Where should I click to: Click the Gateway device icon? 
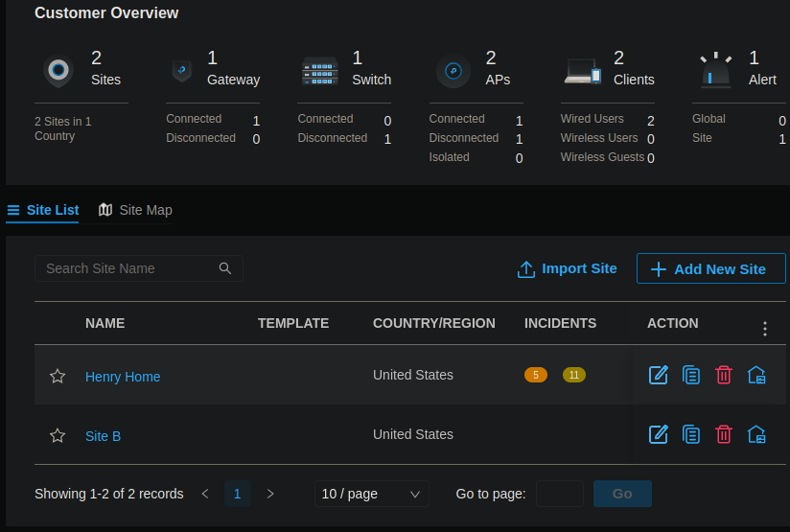(x=181, y=71)
